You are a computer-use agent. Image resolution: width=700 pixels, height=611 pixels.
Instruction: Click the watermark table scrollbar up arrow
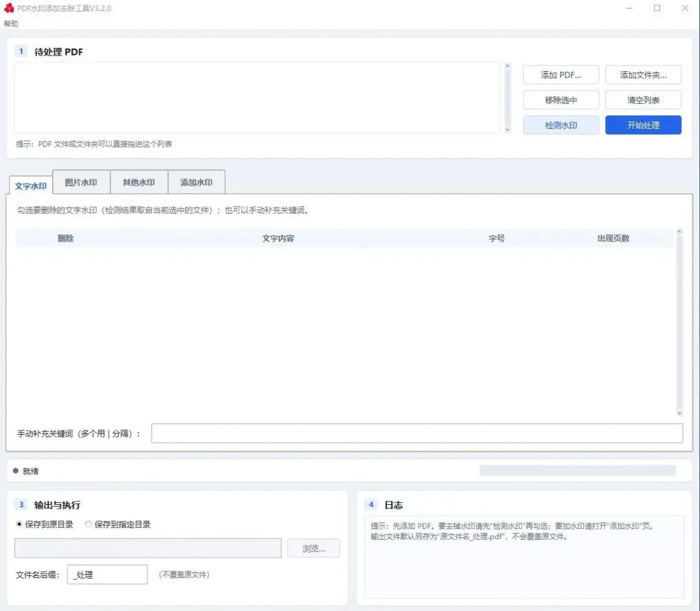(x=679, y=231)
